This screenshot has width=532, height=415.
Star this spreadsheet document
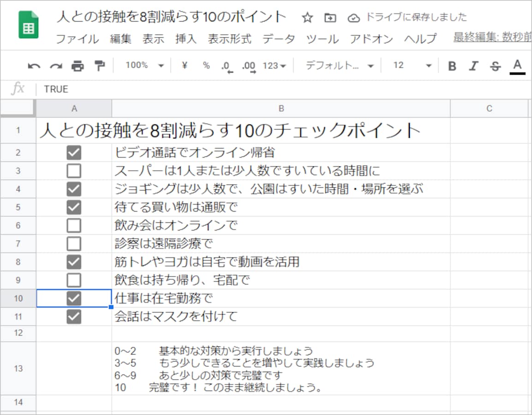(x=307, y=18)
